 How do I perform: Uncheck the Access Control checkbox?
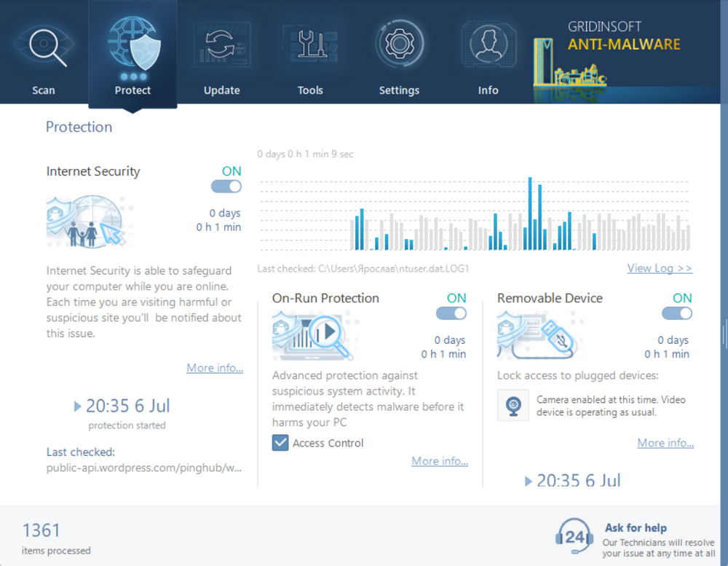pos(280,443)
